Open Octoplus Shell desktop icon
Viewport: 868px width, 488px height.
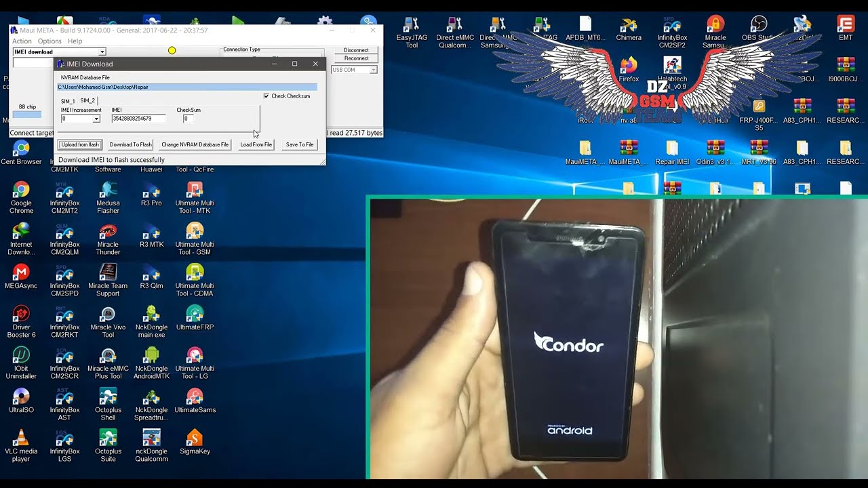pos(108,405)
